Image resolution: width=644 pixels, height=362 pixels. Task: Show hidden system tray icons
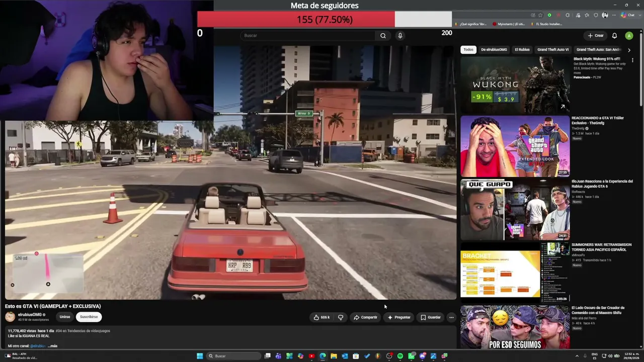[x=577, y=356]
